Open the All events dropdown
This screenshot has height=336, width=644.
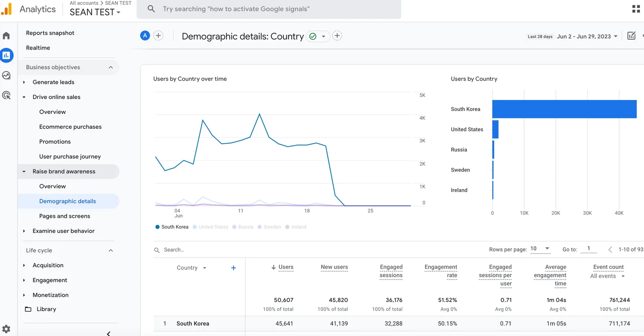[608, 276]
